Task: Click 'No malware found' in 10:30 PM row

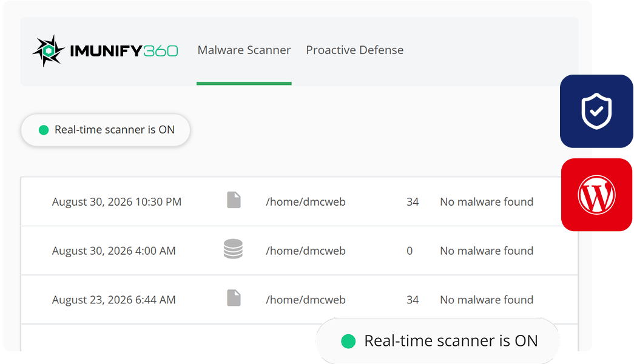Action: point(487,202)
